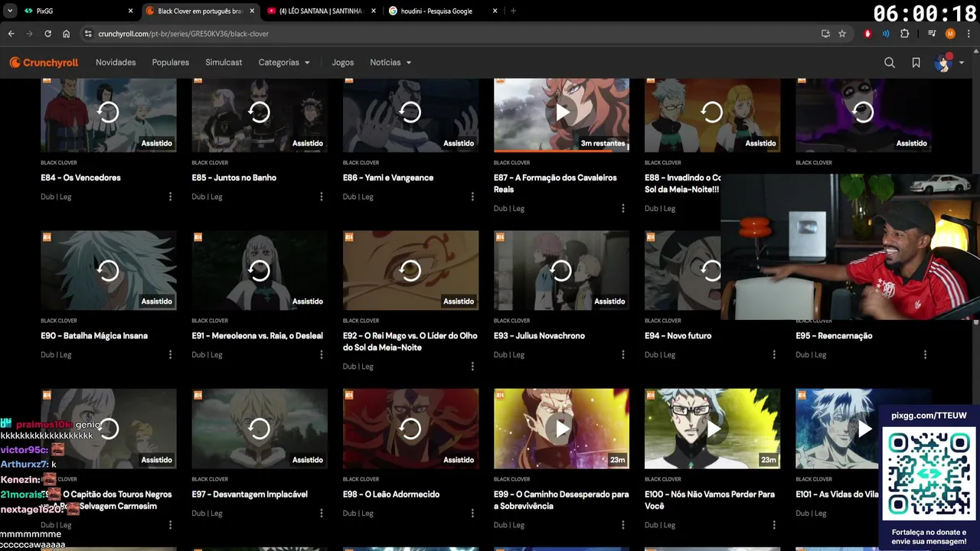Open Chrome extensions puzzle icon
The height and width of the screenshot is (551, 980).
click(904, 34)
